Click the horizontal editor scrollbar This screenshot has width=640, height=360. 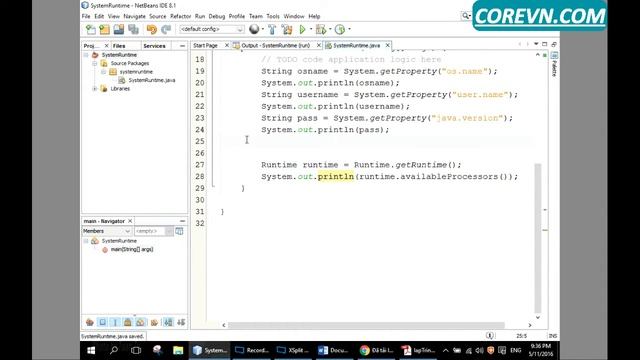tap(366, 325)
